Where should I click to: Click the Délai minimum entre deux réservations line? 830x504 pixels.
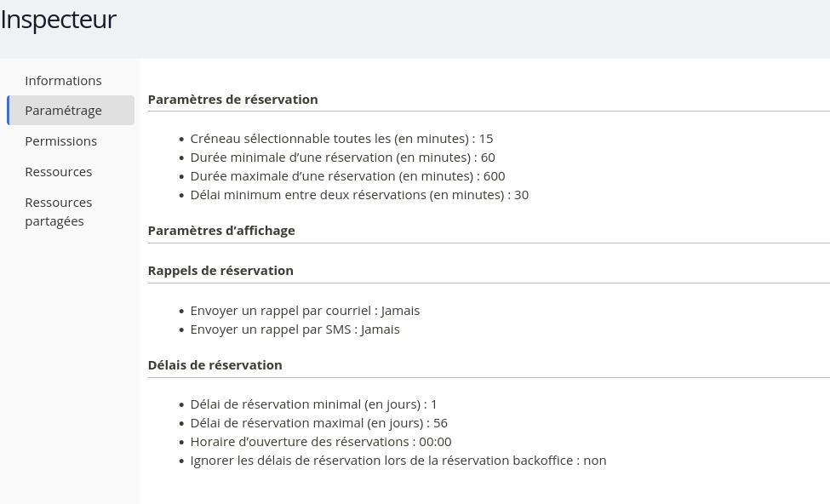[359, 194]
